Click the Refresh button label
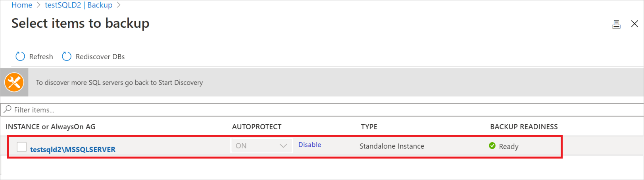The width and height of the screenshot is (644, 180). (x=41, y=57)
